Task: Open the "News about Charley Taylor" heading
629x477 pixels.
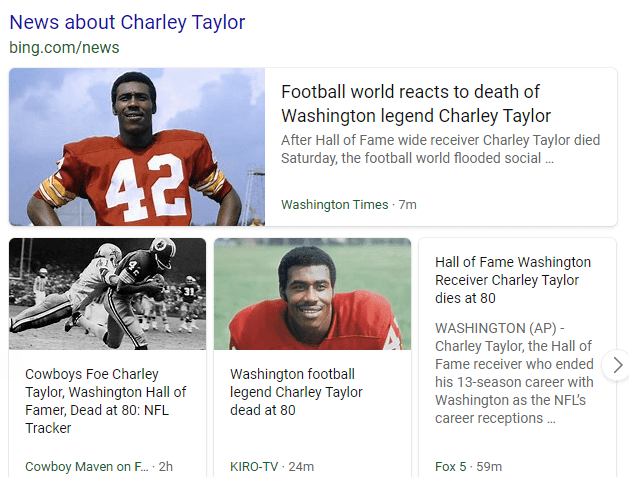Action: 127,22
